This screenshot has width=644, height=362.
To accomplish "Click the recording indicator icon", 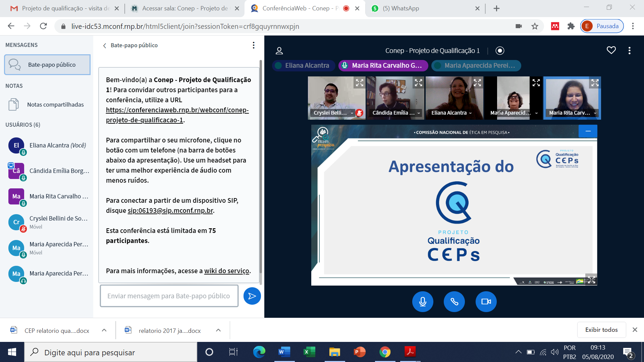I will (500, 51).
